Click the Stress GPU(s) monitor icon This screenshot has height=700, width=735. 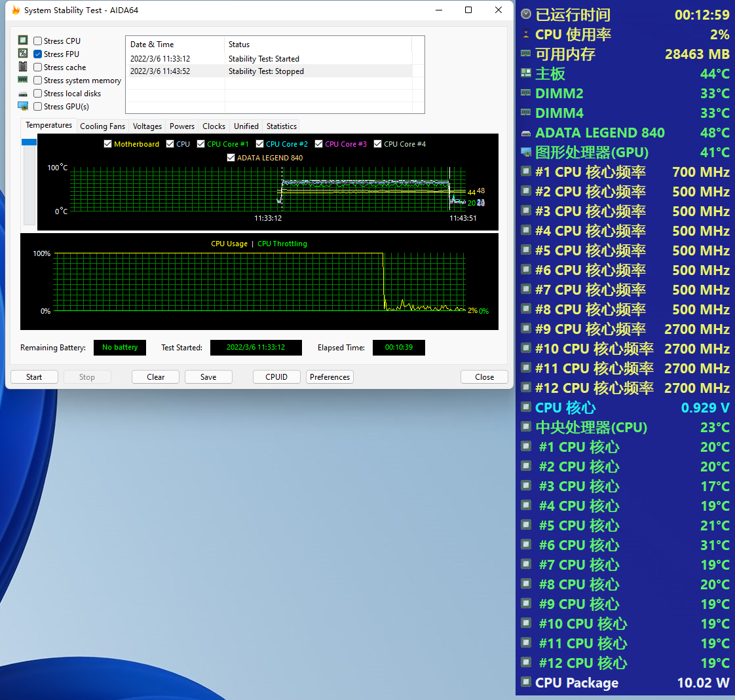pyautogui.click(x=23, y=106)
